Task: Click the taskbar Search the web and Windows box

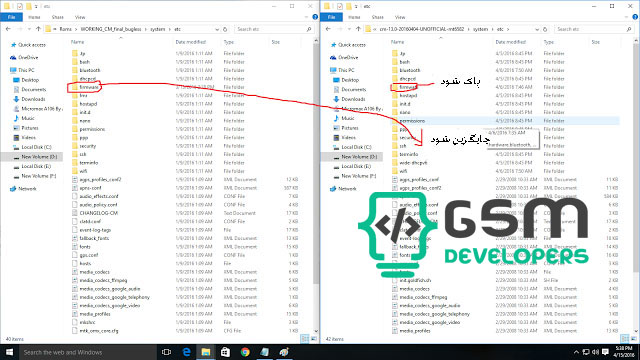Action: coord(87,352)
